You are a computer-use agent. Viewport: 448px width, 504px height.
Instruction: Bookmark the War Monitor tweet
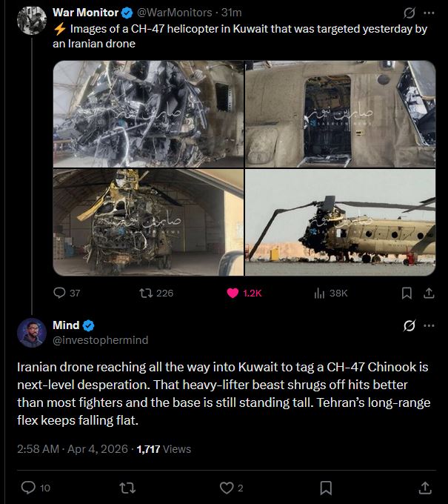coord(407,293)
